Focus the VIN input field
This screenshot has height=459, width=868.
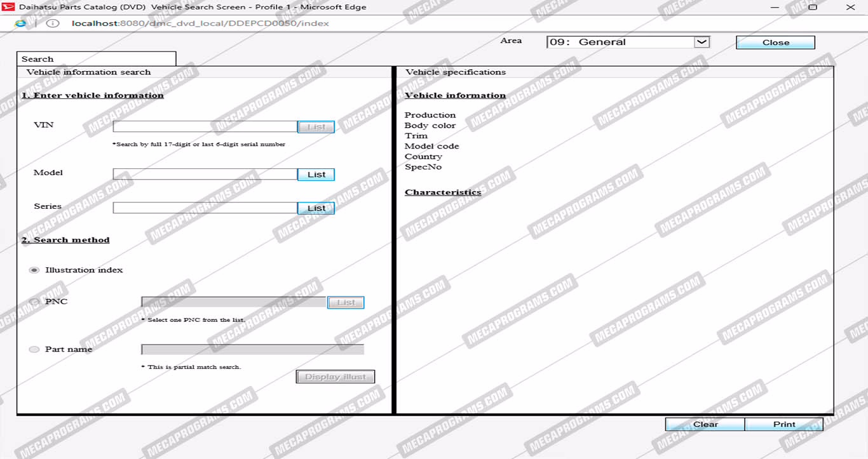205,127
